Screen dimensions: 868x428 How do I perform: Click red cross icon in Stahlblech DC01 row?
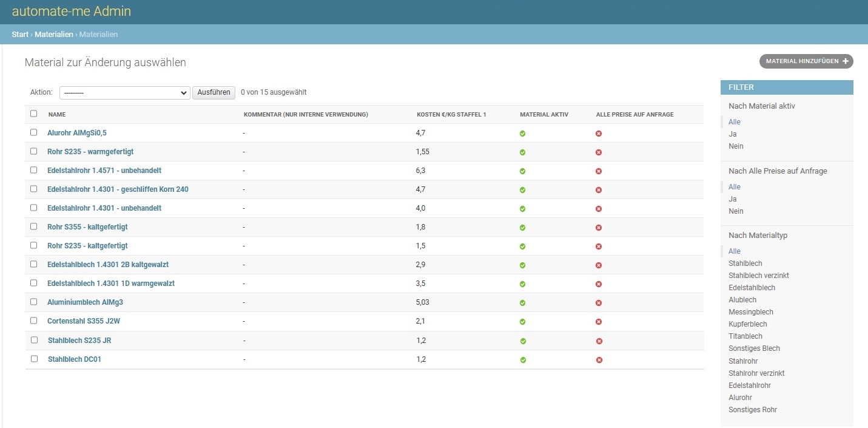[x=599, y=360]
